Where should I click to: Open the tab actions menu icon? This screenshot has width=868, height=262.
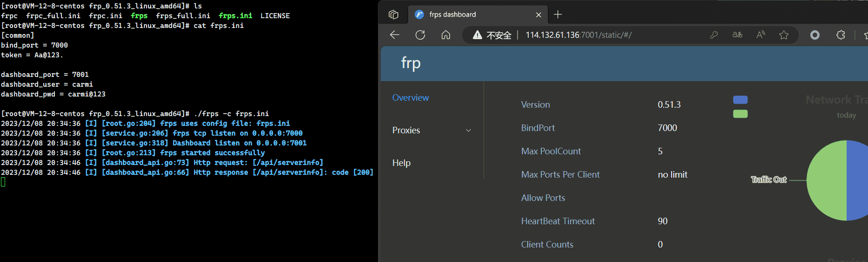[x=393, y=14]
